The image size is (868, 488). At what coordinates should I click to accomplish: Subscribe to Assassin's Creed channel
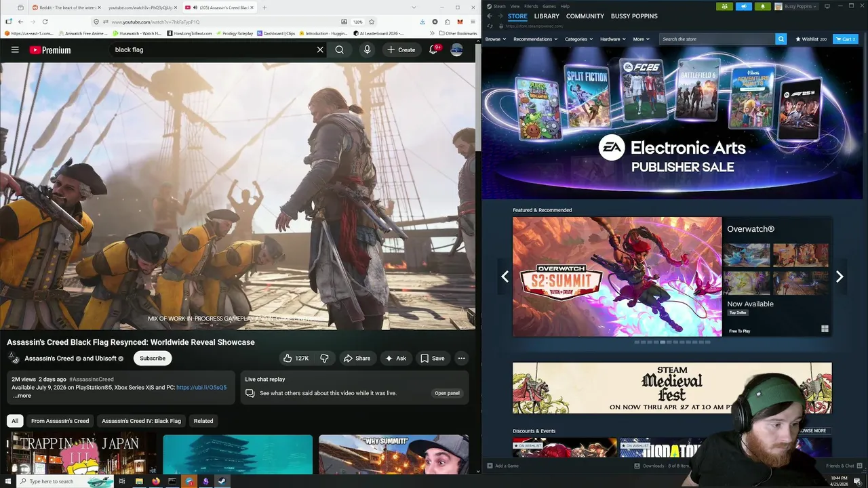point(153,358)
